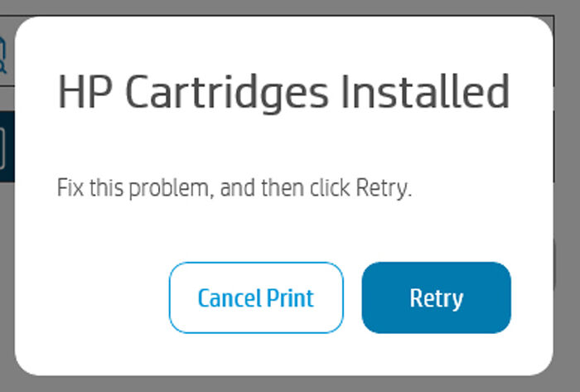The width and height of the screenshot is (580, 392).
Task: Click the HP Cartridges Installed heading
Action: [283, 92]
